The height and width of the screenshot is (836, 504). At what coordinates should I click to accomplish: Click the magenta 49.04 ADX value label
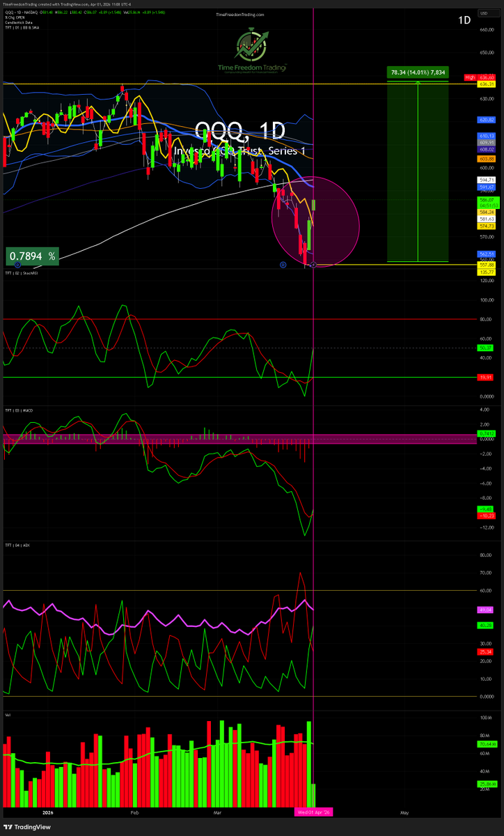coord(486,610)
